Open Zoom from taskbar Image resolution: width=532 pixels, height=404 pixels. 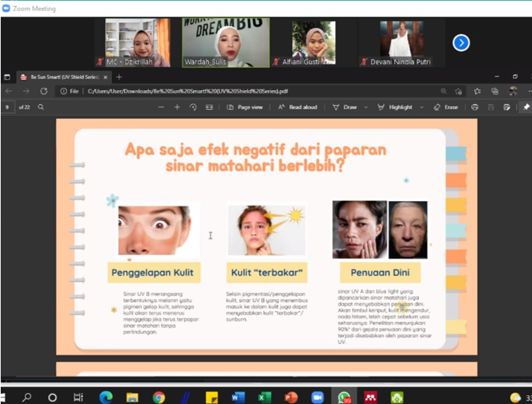click(x=318, y=397)
